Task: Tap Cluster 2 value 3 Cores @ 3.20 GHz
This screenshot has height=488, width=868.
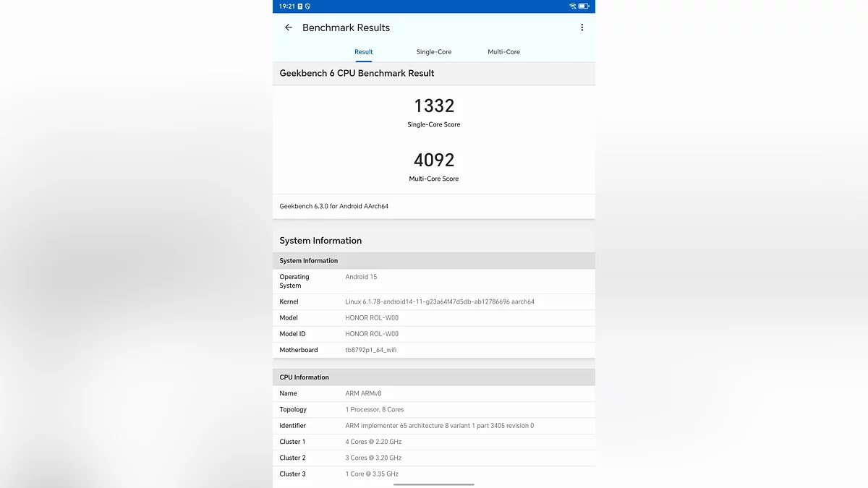Action: [x=373, y=458]
